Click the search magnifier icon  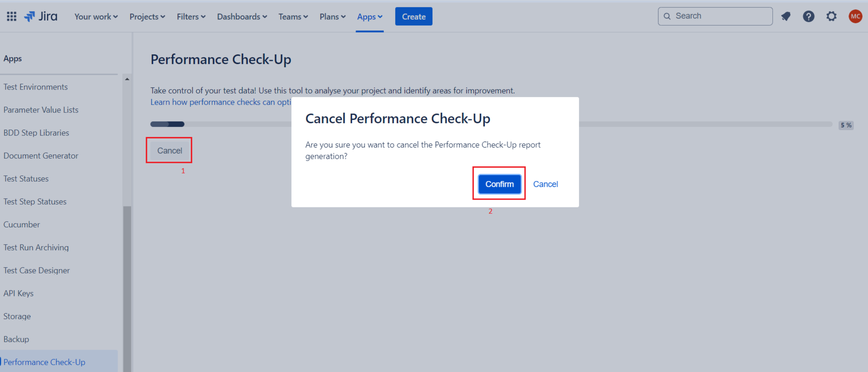(x=667, y=16)
